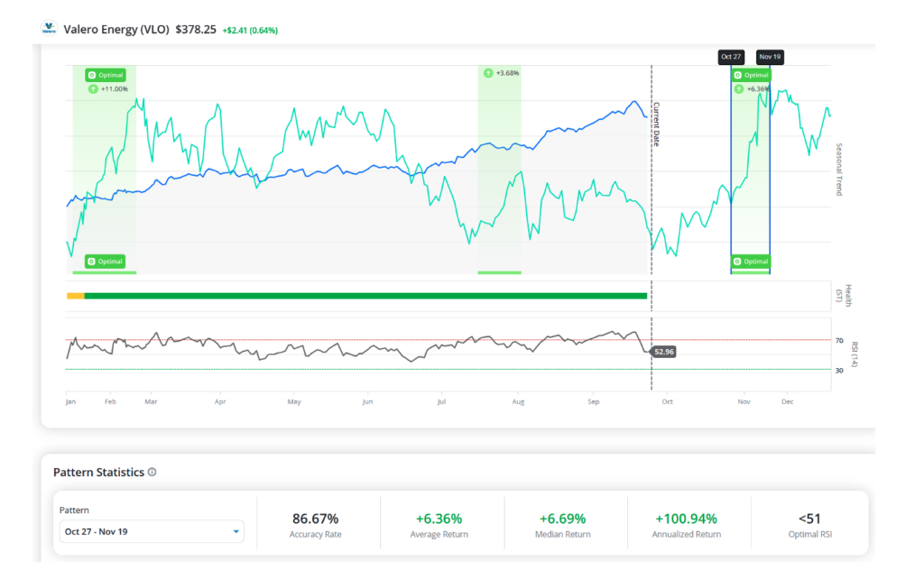Image resolution: width=924 pixels, height=579 pixels.
Task: Click the Oct 27 date marker label
Action: click(731, 57)
